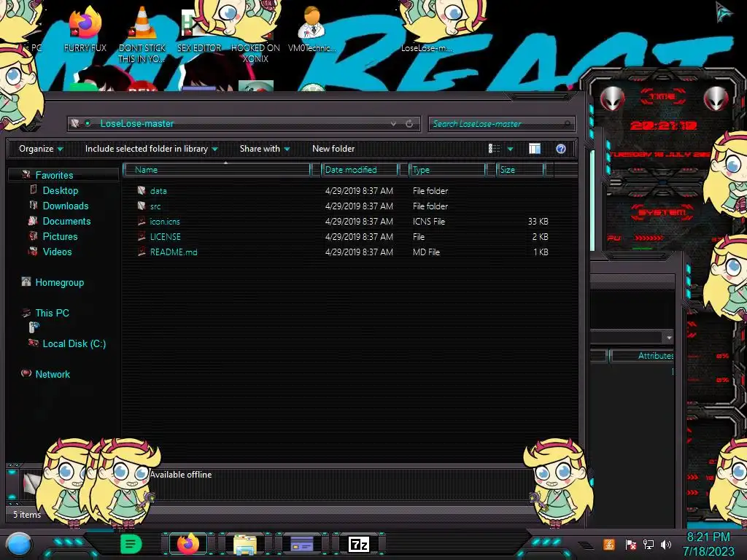The image size is (747, 560).
Task: Open the view options dropdown arrow
Action: [510, 149]
